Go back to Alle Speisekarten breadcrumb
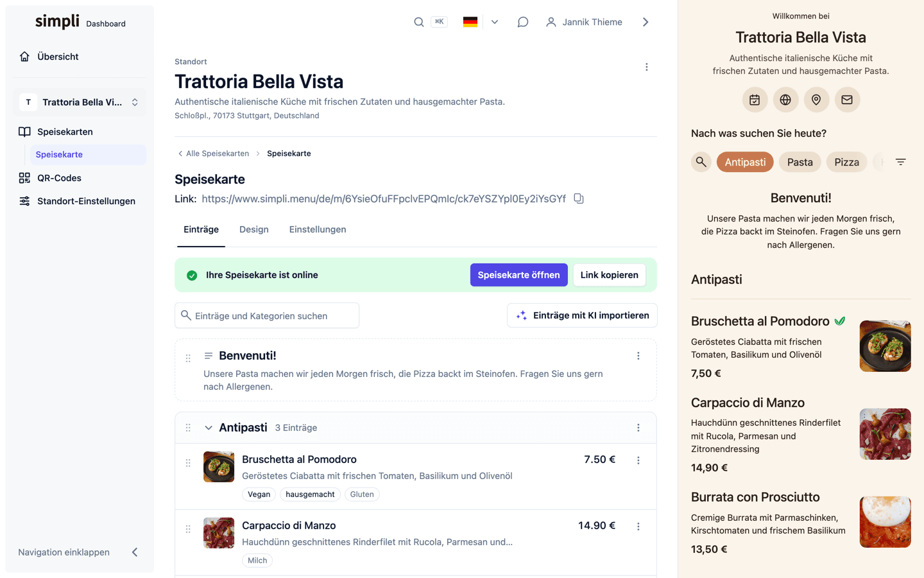The width and height of the screenshot is (924, 578). tap(213, 153)
